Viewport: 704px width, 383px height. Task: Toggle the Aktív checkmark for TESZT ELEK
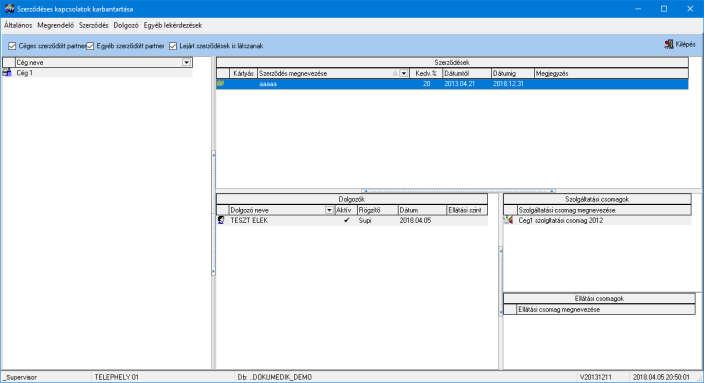[x=346, y=220]
